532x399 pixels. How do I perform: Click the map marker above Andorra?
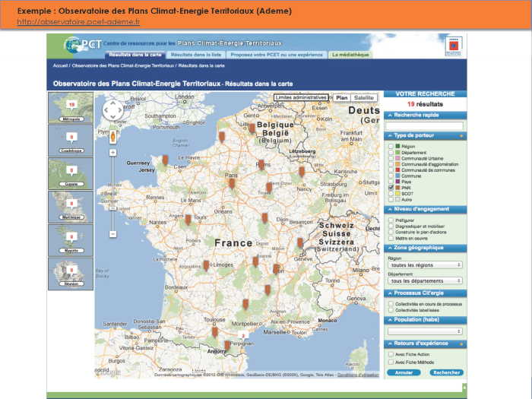227,345
